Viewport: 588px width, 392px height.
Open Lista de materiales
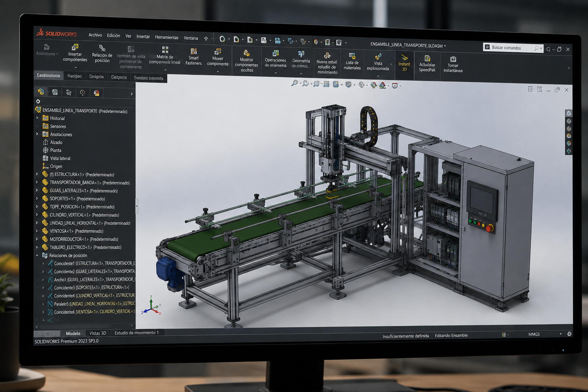point(352,62)
